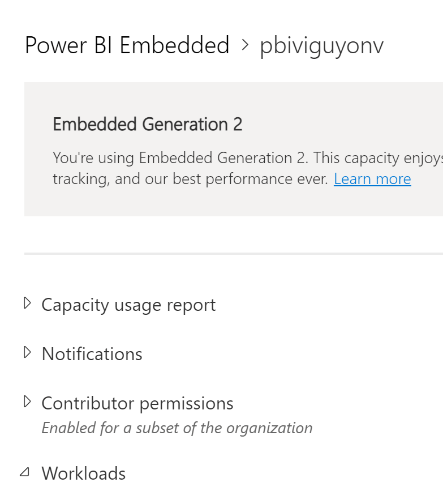Click the Embedded Generation 2 heading
The width and height of the screenshot is (443, 504).
pos(147,124)
